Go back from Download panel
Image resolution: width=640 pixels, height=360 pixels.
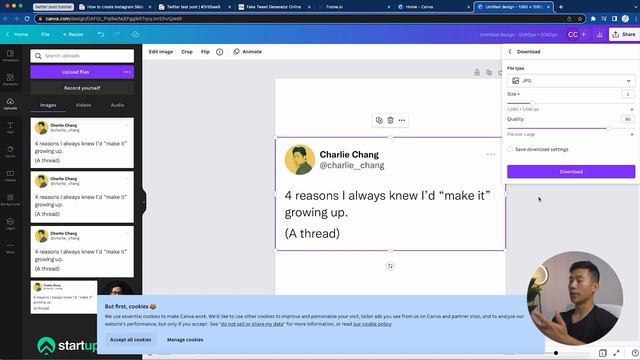coord(510,51)
